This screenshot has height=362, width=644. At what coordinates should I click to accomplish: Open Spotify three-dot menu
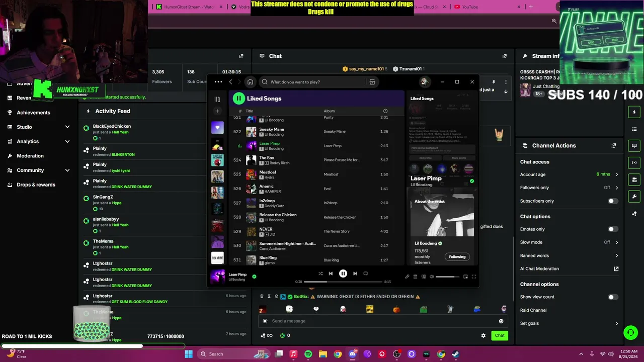pyautogui.click(x=218, y=82)
